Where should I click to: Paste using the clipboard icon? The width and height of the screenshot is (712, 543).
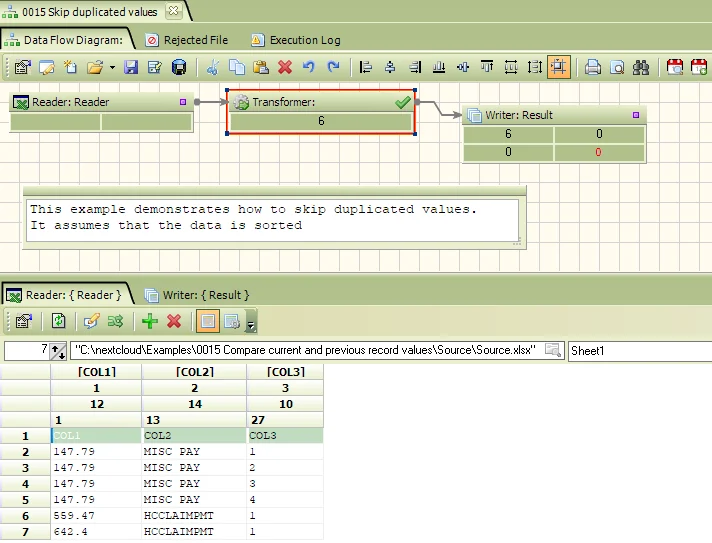pos(261,68)
